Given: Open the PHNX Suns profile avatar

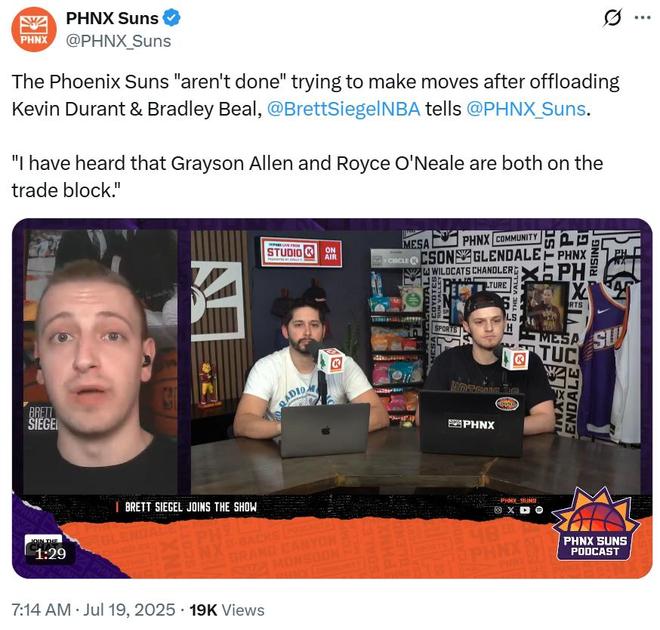Looking at the screenshot, I should pos(34,29).
